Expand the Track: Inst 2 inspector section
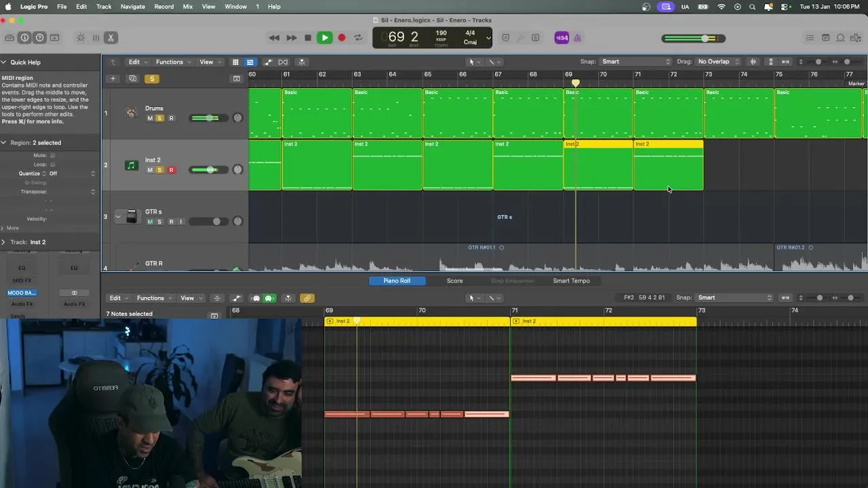 coord(4,242)
